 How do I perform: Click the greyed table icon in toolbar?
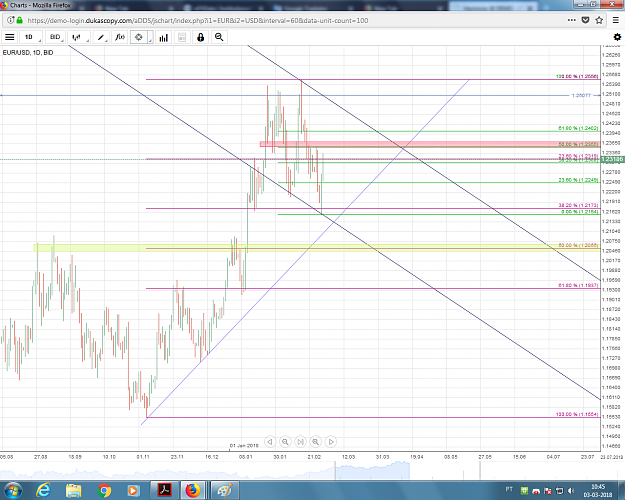point(182,37)
